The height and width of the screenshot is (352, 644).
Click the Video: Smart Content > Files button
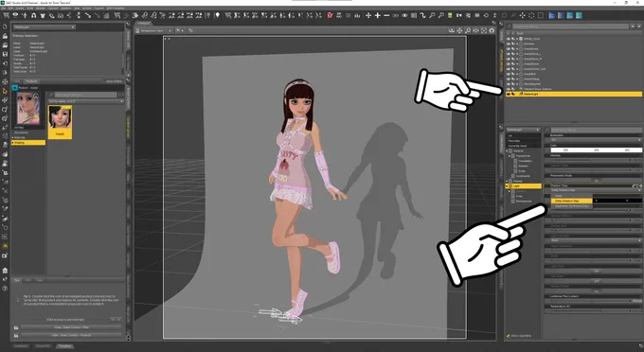(x=71, y=327)
